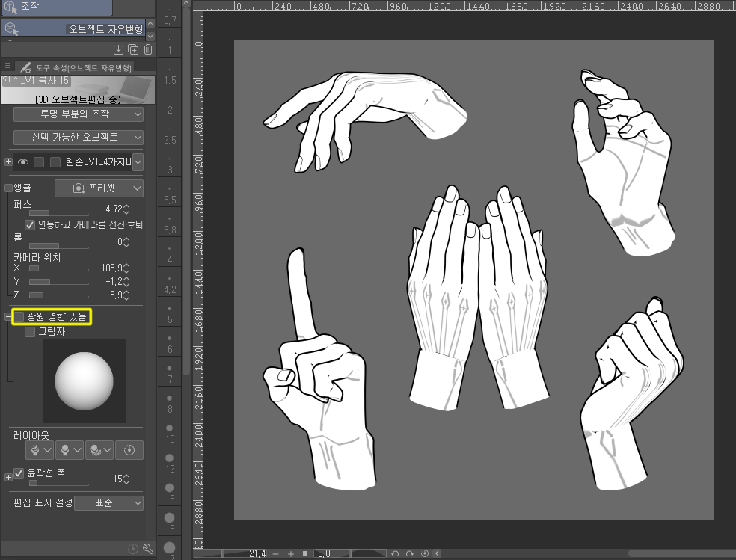
Task: Click the undo arrow in the canvas bottom bar
Action: [396, 553]
